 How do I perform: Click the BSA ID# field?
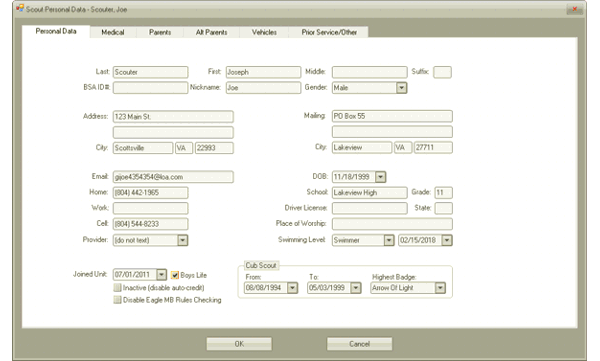pos(150,88)
